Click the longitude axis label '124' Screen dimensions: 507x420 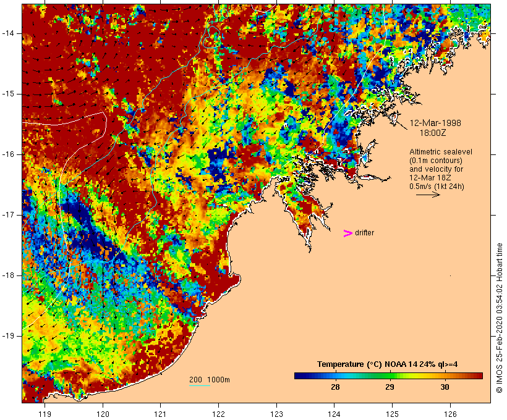(x=334, y=414)
